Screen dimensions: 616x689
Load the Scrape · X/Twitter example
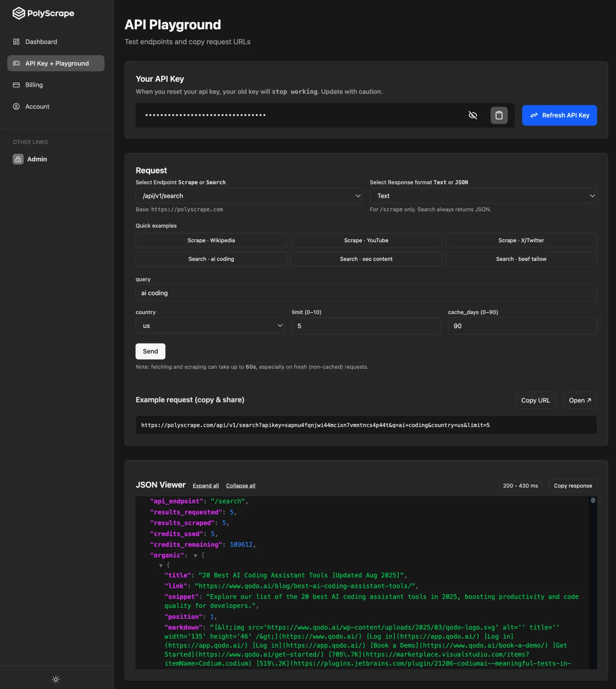coord(521,240)
